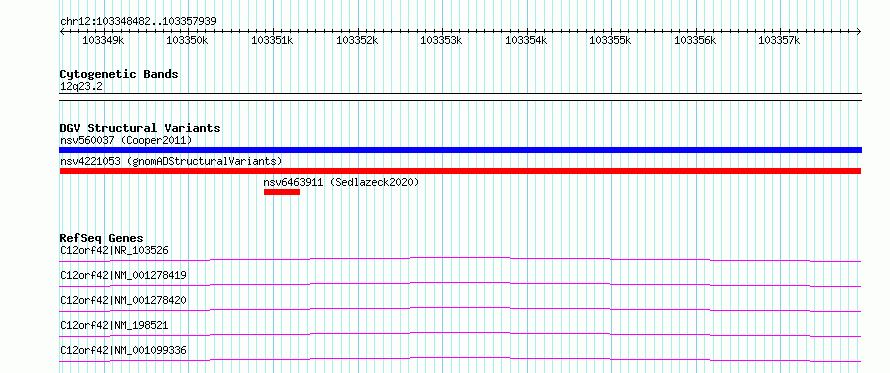The width and height of the screenshot is (890, 373).
Task: Click the short red nsv6463911 bar
Action: tap(282, 192)
